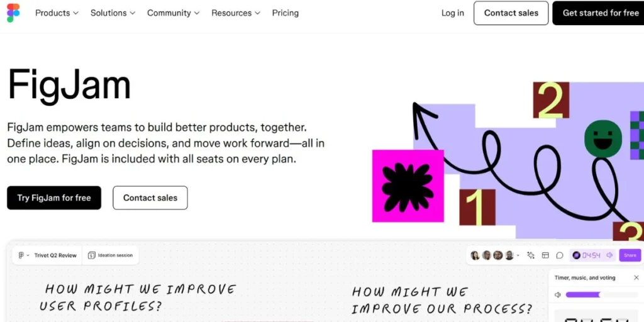Open the layout panel icon in toolbar
Viewport: 644px width, 322px height.
545,255
